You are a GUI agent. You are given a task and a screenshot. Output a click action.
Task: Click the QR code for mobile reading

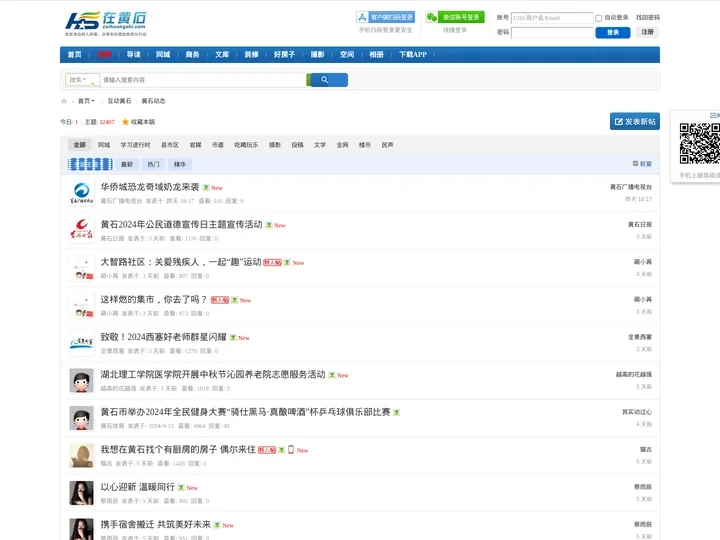click(x=699, y=143)
